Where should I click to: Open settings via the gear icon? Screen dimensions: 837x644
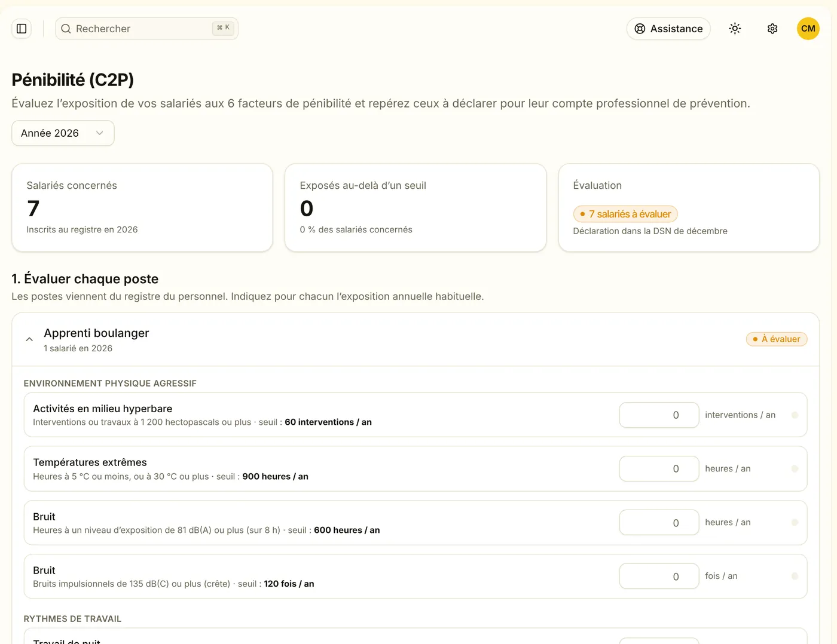click(772, 29)
